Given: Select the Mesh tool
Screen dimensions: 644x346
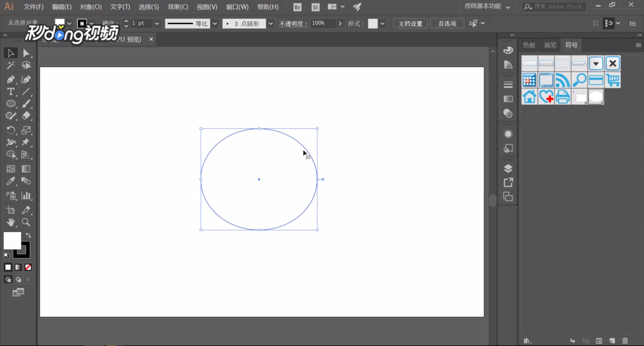Looking at the screenshot, I should pos(10,169).
